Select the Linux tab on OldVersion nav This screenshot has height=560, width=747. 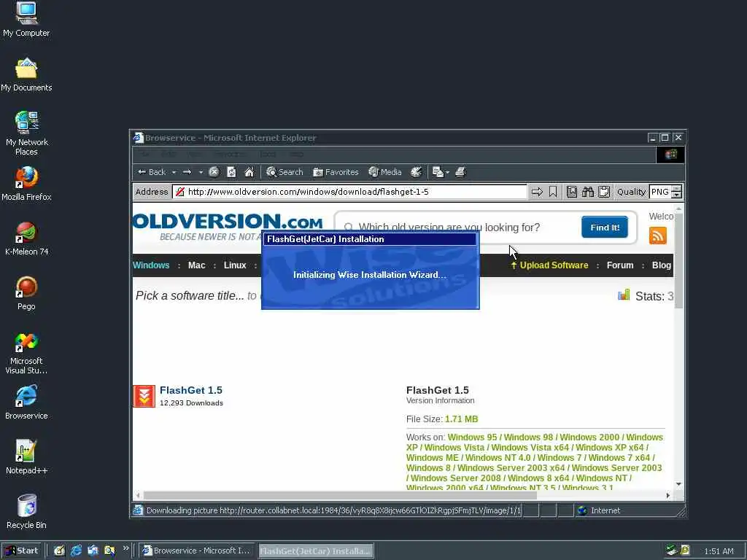coord(235,265)
